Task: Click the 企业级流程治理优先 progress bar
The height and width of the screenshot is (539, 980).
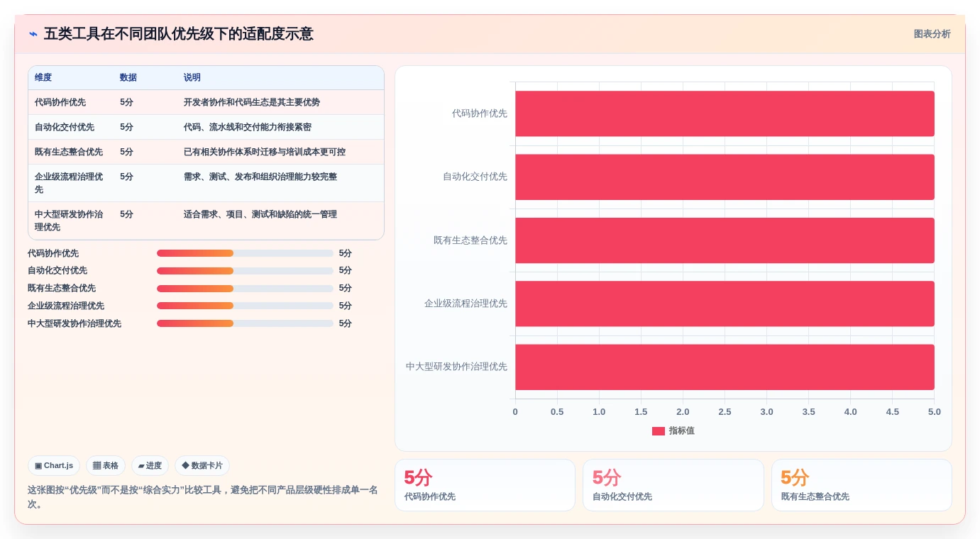Action: click(245, 306)
